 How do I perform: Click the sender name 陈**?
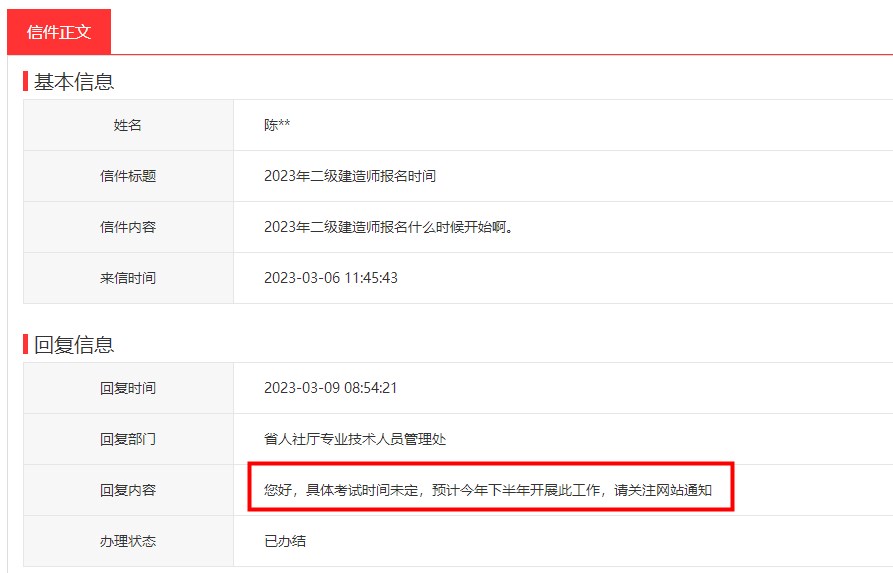pyautogui.click(x=277, y=125)
